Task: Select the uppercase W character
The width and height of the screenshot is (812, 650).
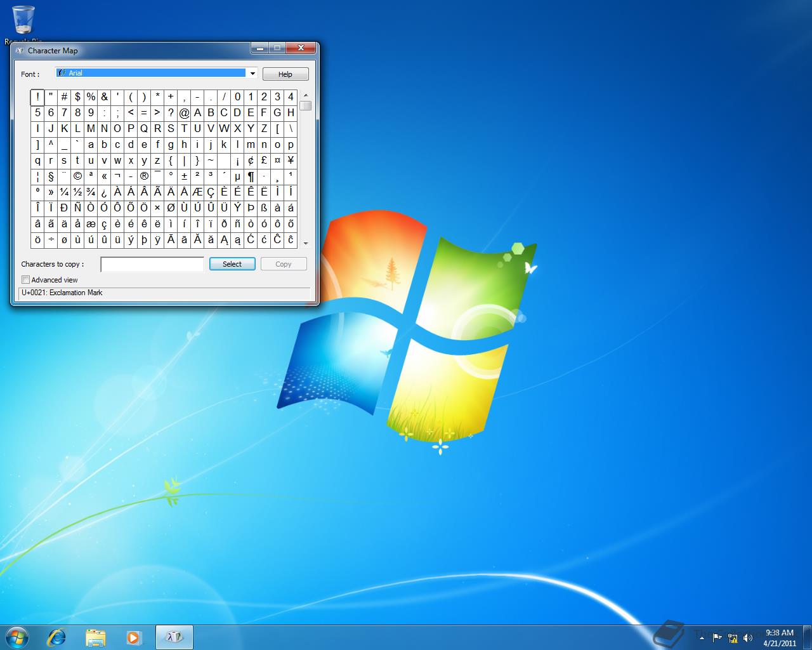Action: [224, 129]
